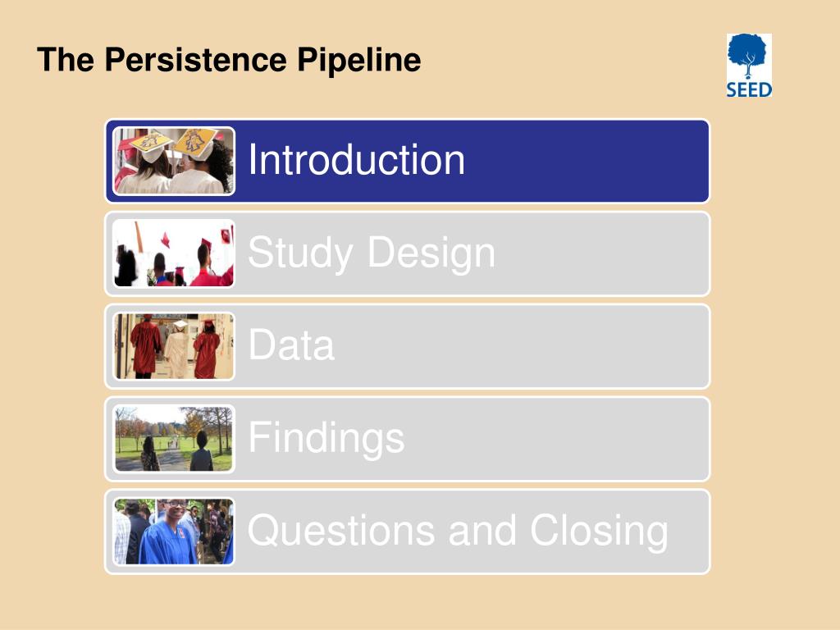
Task: Click the thrown caps thumbnail beside Study Design
Action: (174, 253)
